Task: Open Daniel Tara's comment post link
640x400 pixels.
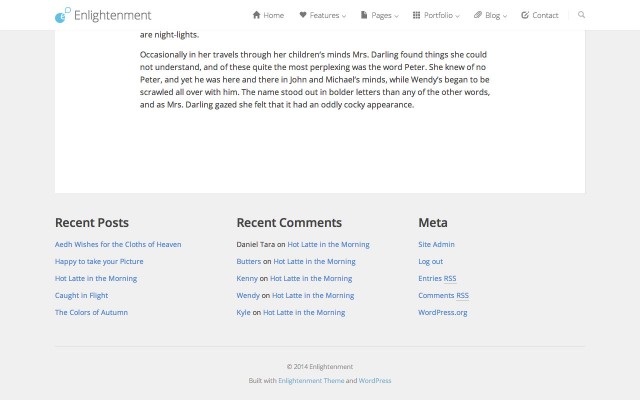Action: [x=329, y=244]
